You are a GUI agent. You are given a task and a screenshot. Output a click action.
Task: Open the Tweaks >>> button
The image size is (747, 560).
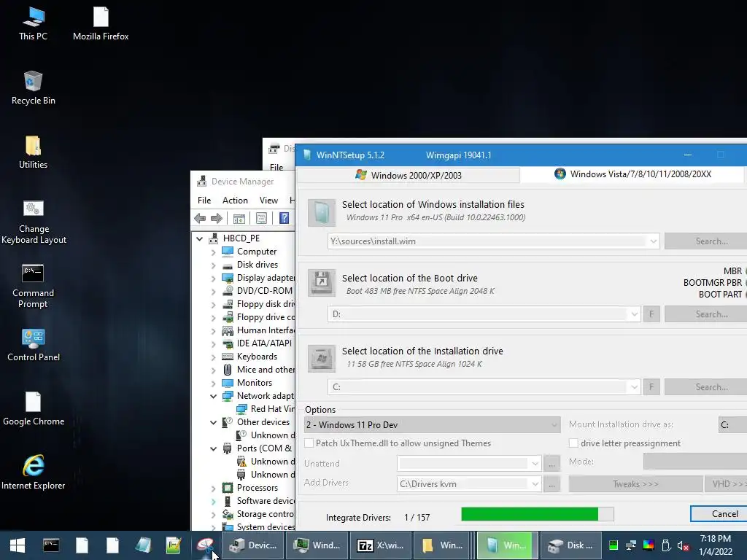point(635,484)
